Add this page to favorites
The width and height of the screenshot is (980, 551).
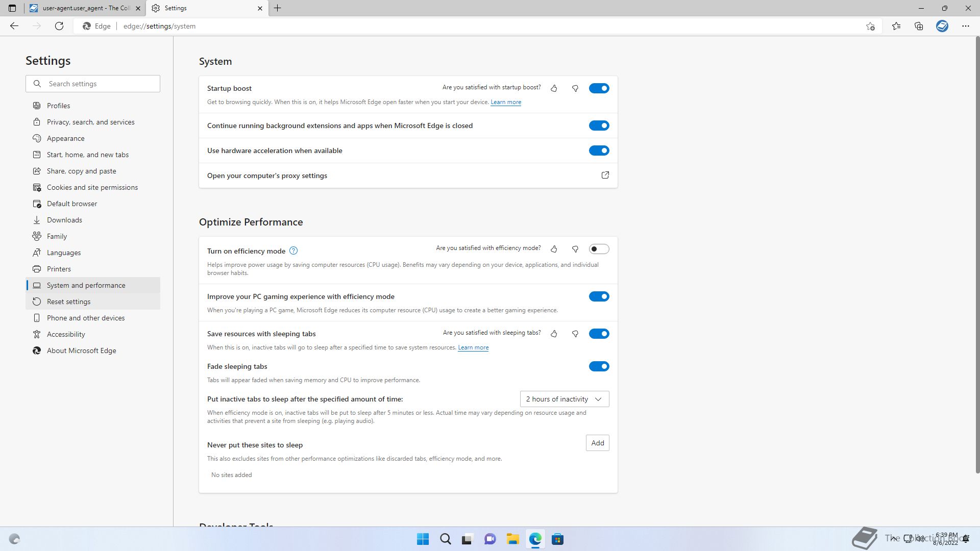click(x=870, y=26)
